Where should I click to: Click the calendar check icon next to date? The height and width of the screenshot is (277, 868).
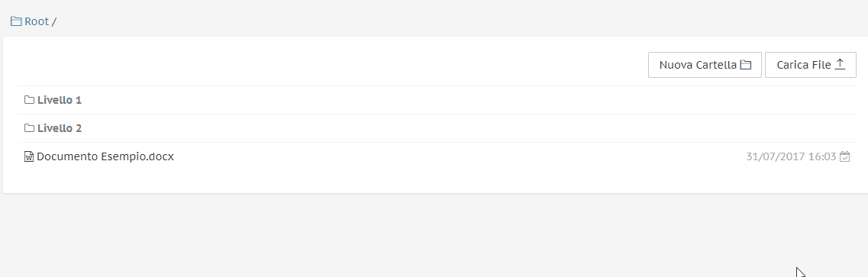pyautogui.click(x=845, y=156)
